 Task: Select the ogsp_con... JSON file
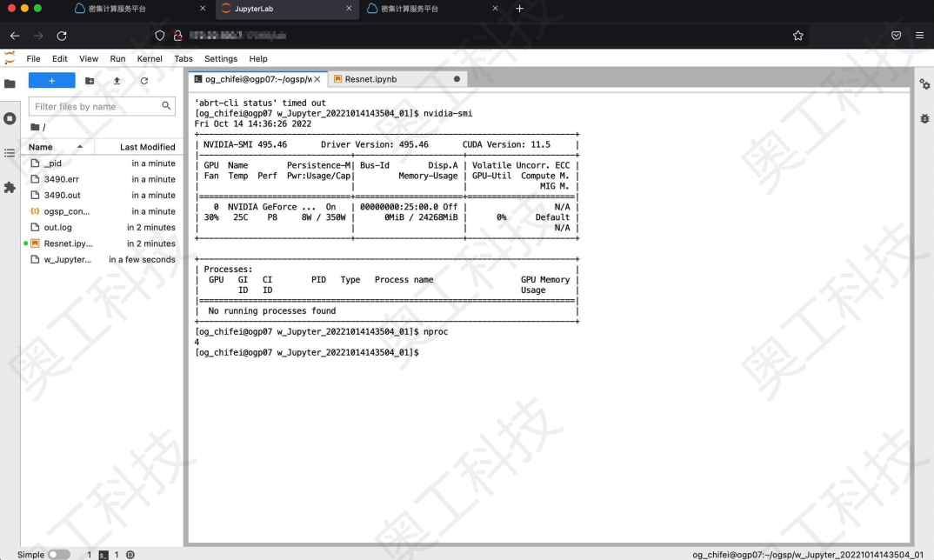tap(102, 211)
